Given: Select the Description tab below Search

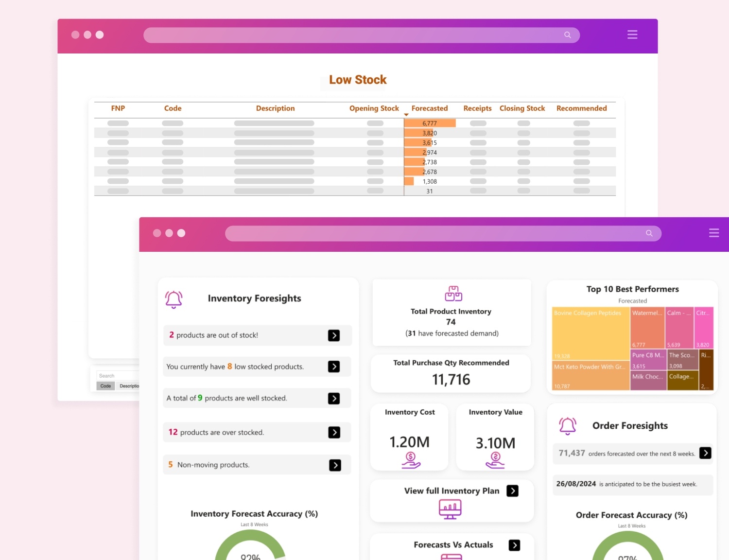Looking at the screenshot, I should 128,386.
